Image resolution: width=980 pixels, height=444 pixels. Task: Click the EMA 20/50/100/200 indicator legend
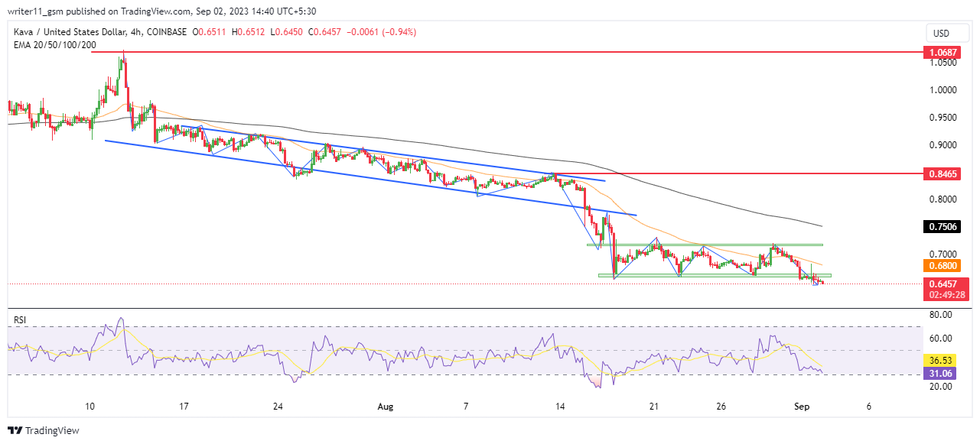click(55, 45)
